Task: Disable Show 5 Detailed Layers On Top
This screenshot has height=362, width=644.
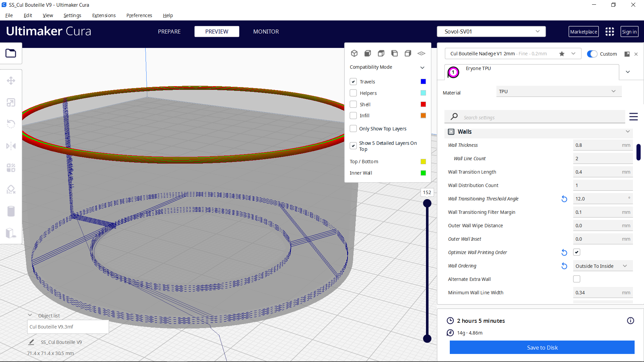Action: 353,146
